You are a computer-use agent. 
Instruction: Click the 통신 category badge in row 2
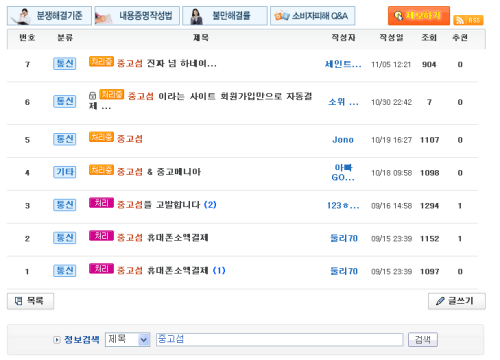65,238
